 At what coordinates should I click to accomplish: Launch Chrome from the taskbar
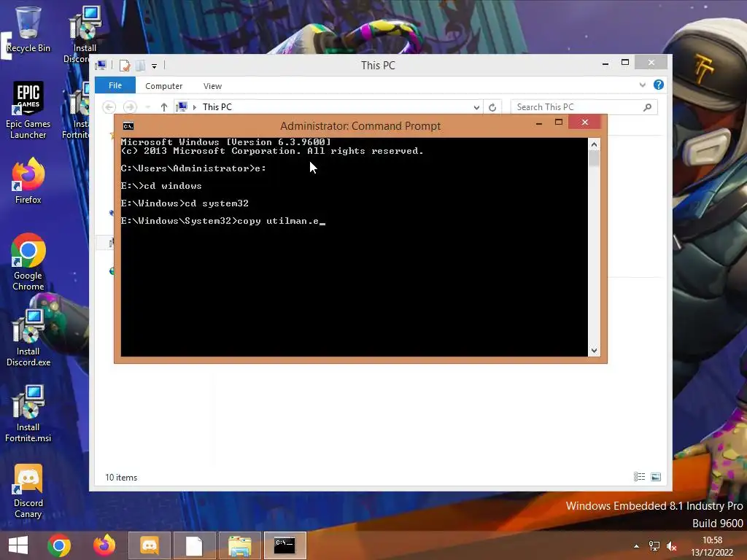(59, 545)
